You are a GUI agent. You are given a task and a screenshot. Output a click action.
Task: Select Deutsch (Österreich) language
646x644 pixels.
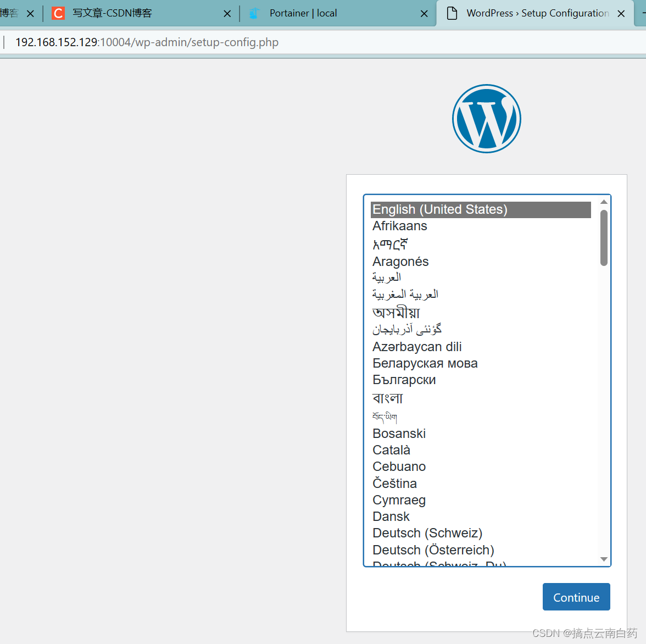coord(481,549)
